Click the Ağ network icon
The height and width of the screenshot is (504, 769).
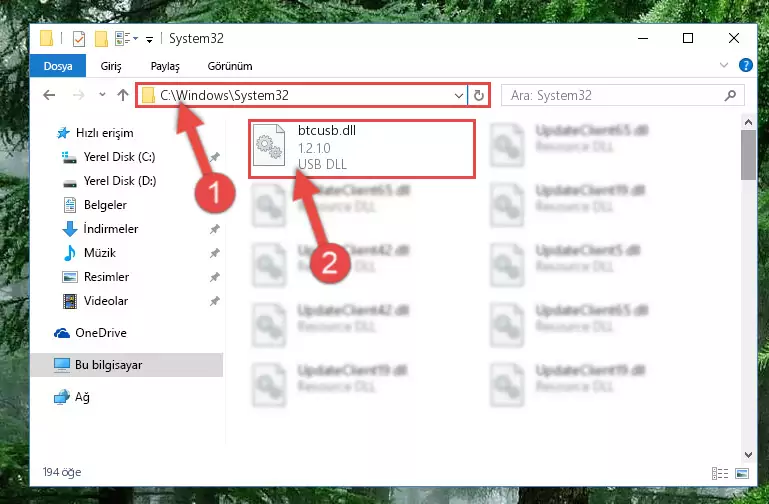[62, 397]
